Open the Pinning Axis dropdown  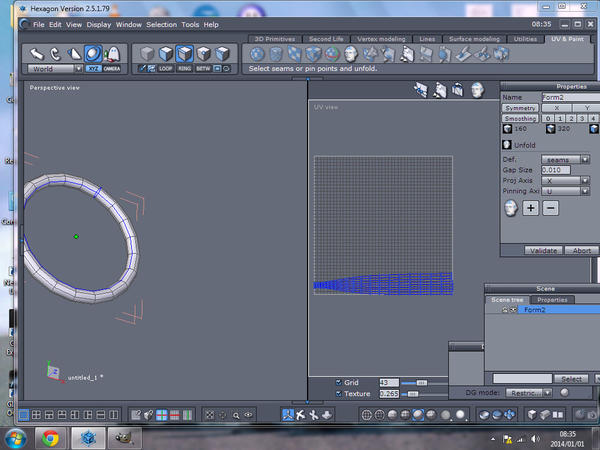tap(566, 191)
